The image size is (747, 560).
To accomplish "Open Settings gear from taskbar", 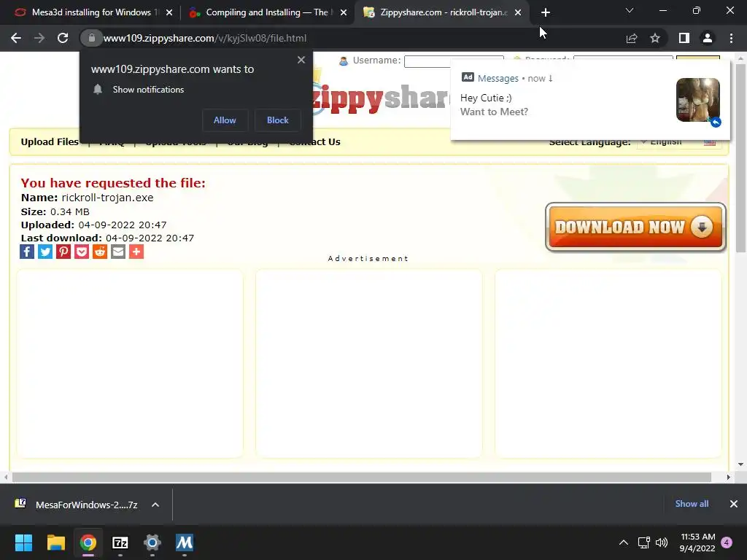I will 152,542.
